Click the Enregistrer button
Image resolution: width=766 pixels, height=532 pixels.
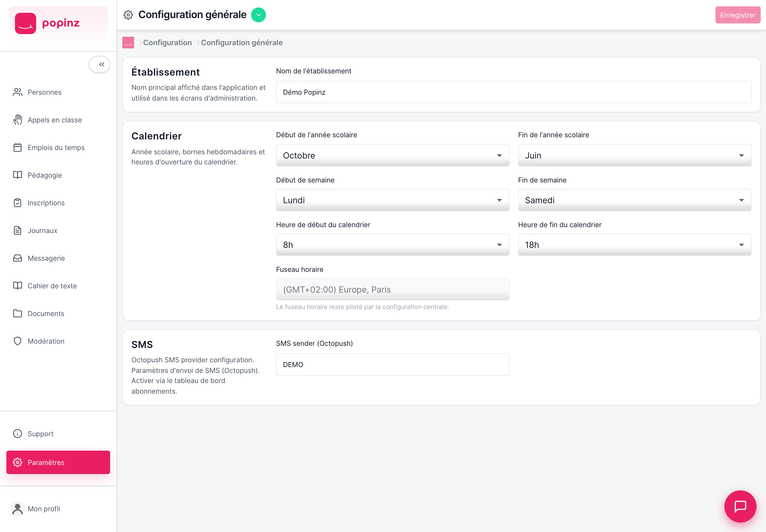738,15
